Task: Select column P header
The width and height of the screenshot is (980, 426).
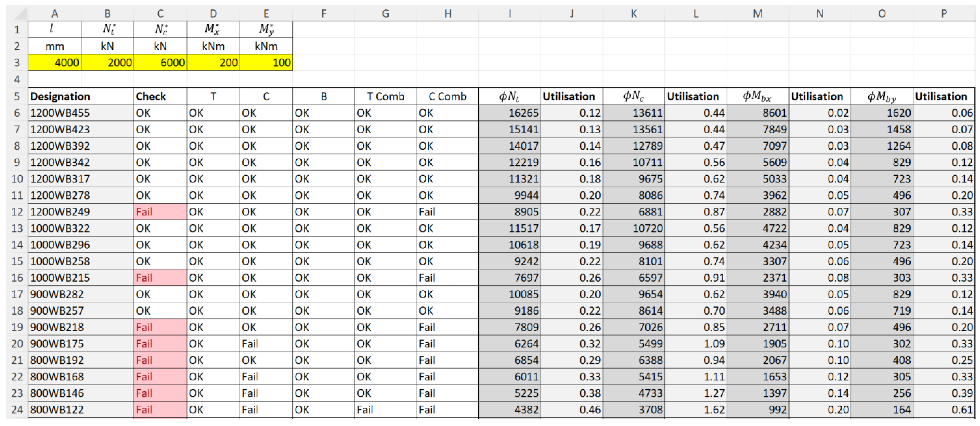Action: (944, 14)
